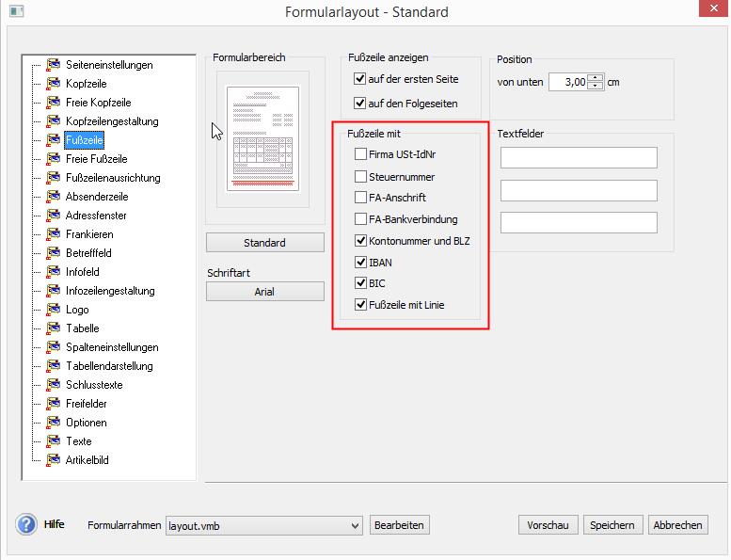Select Schlusstexte label in the tree
The image size is (731, 560).
(x=94, y=385)
